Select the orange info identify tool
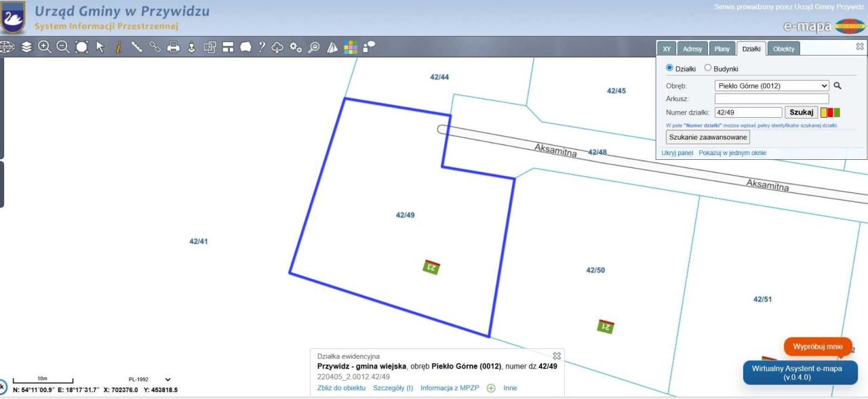 (119, 47)
